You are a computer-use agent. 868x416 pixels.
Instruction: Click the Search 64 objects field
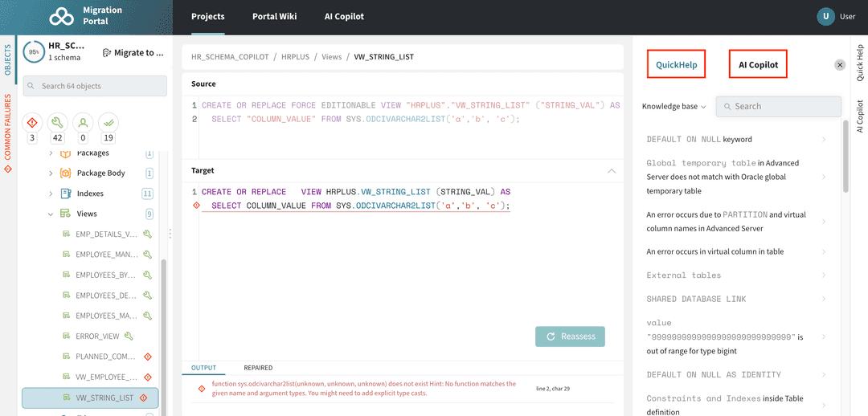tap(95, 86)
